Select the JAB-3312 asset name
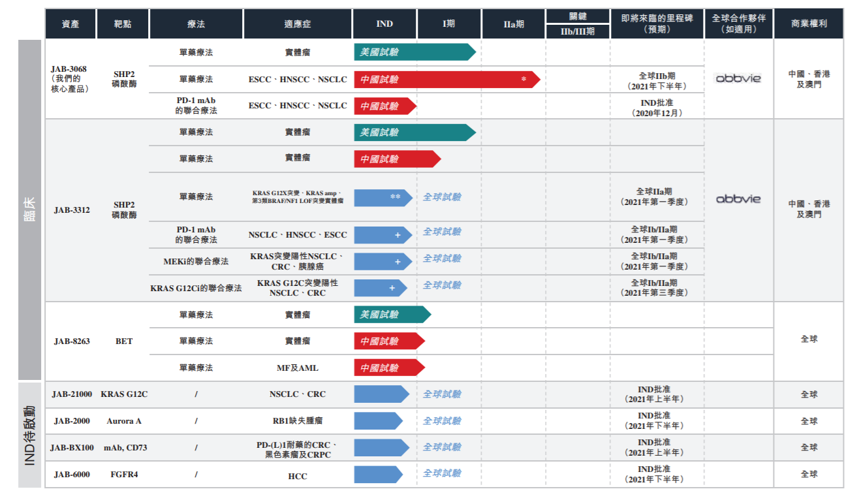The width and height of the screenshot is (861, 504). [72, 210]
